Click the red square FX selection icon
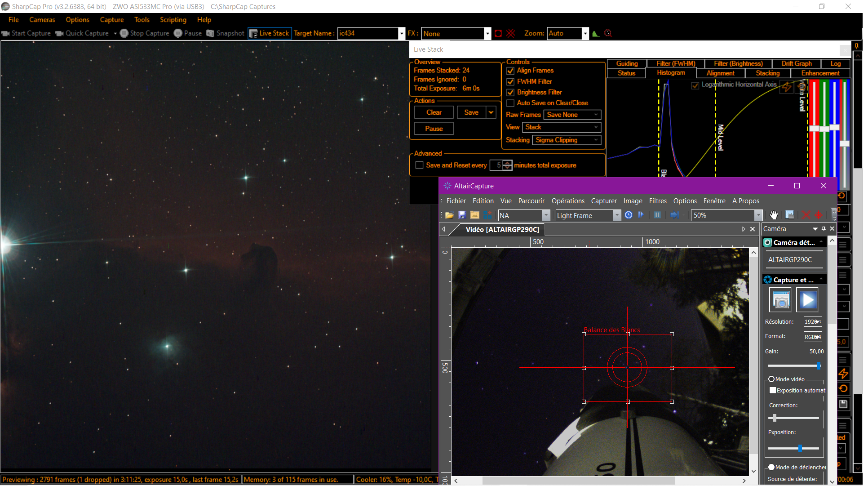Image resolution: width=868 pixels, height=490 pixels. pos(498,33)
